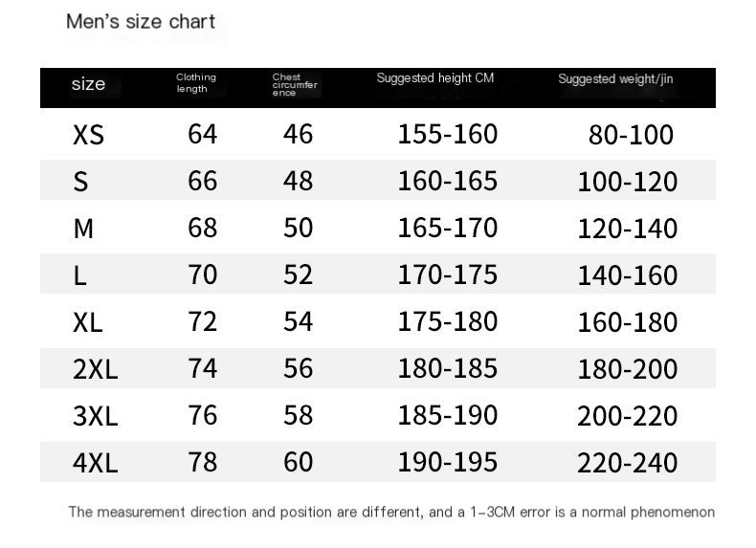Select the XS size row label
Screen dimensions: 756x548
[88, 135]
